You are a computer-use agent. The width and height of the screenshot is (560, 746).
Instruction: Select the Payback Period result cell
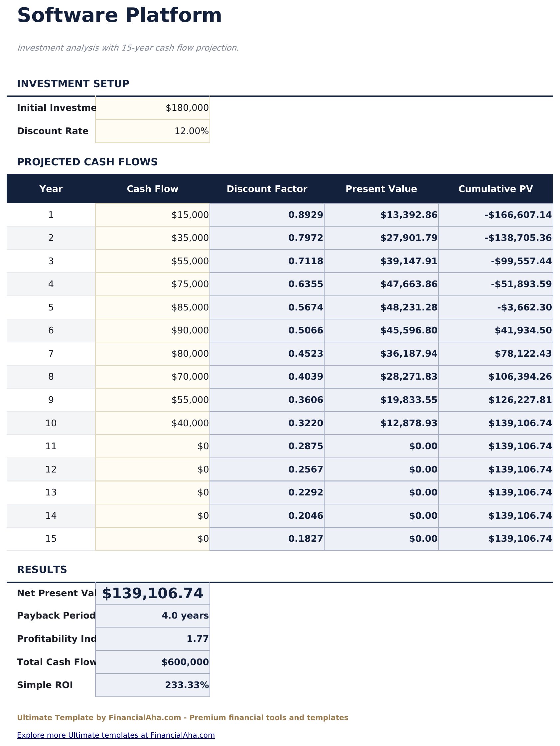click(x=152, y=615)
